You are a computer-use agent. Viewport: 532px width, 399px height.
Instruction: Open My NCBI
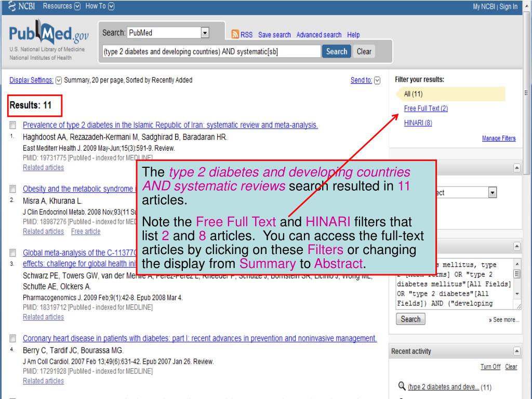pyautogui.click(x=484, y=6)
